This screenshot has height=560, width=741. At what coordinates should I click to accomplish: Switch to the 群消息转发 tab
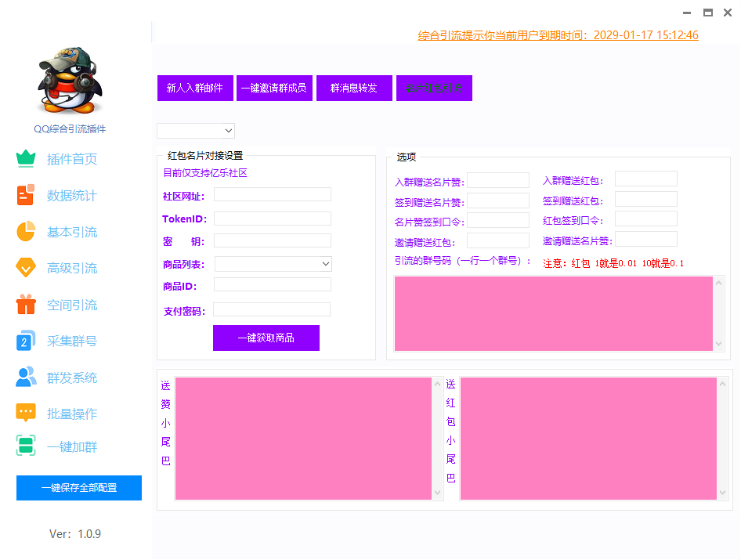[x=354, y=89]
